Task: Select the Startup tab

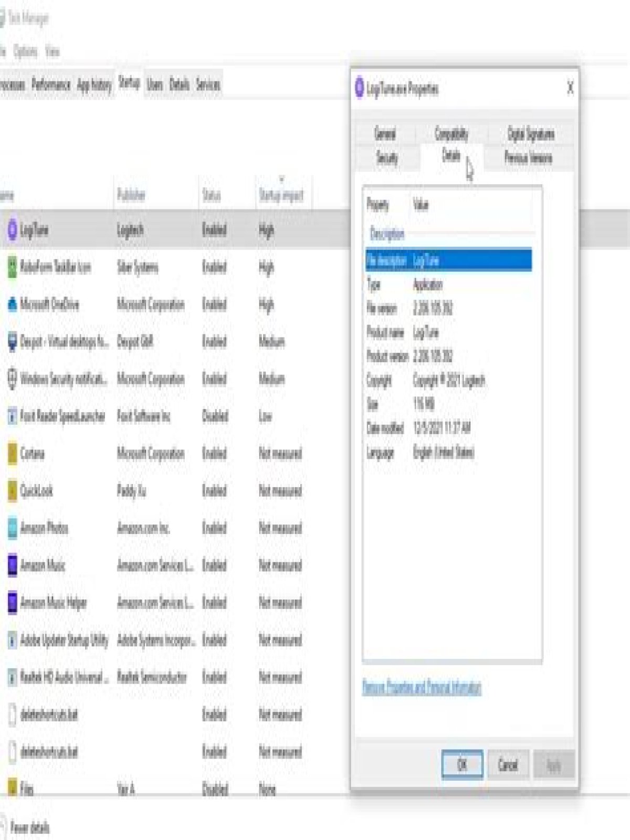Action: pyautogui.click(x=129, y=83)
